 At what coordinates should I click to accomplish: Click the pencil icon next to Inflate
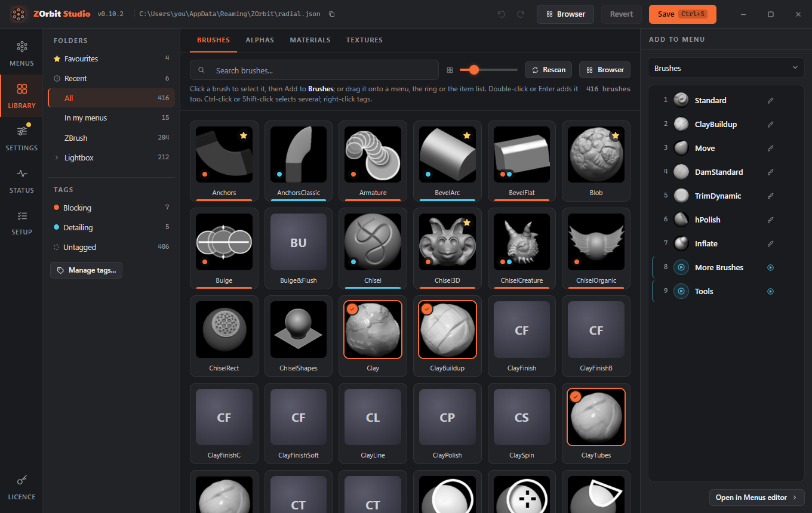point(770,244)
